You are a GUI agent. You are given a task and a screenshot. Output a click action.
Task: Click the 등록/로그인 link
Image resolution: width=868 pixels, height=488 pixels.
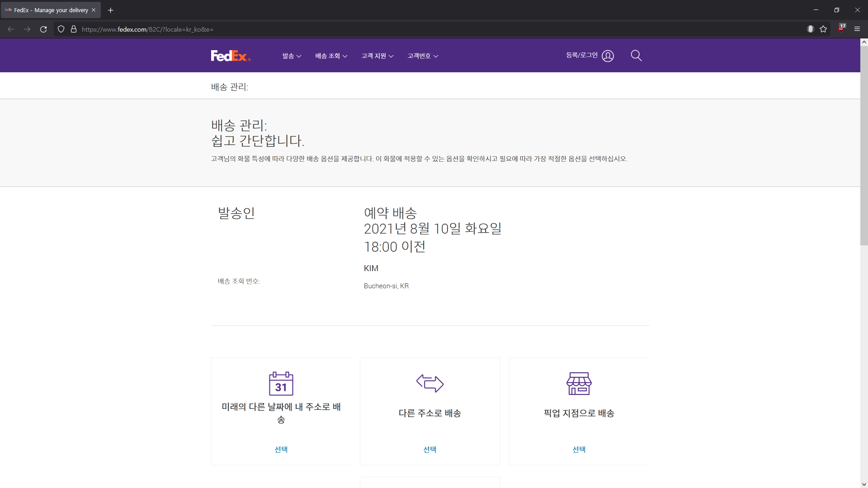pyautogui.click(x=582, y=55)
